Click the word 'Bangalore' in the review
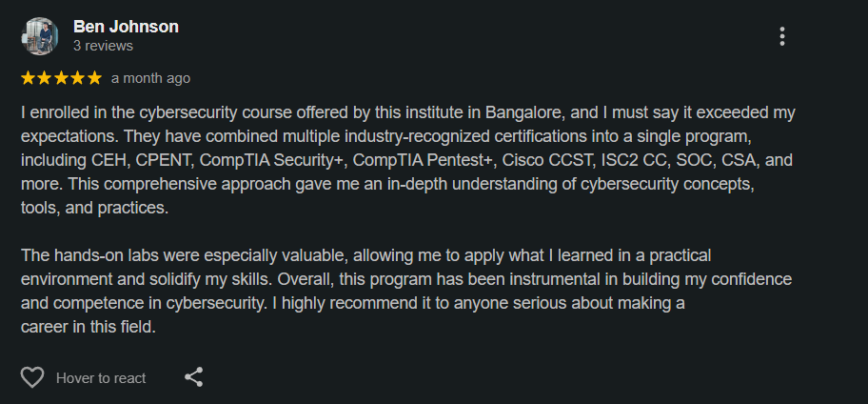 click(x=524, y=112)
